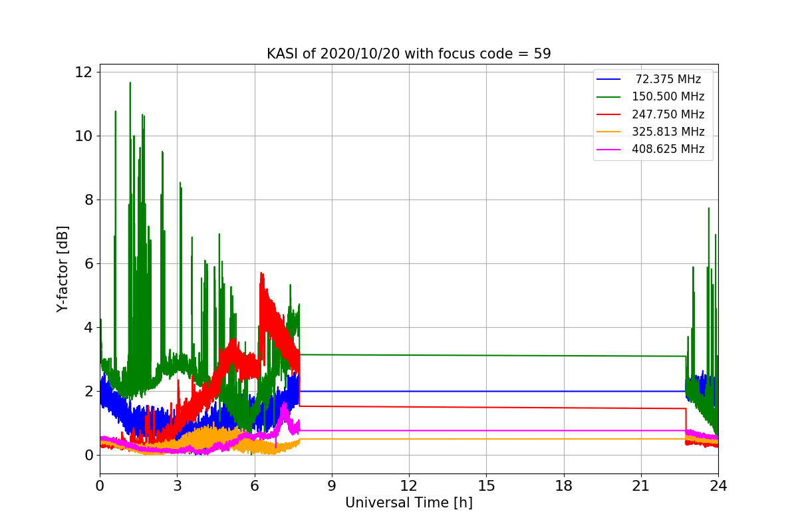Click the x-axis tick label '0'
The height and width of the screenshot is (532, 798).
100,486
